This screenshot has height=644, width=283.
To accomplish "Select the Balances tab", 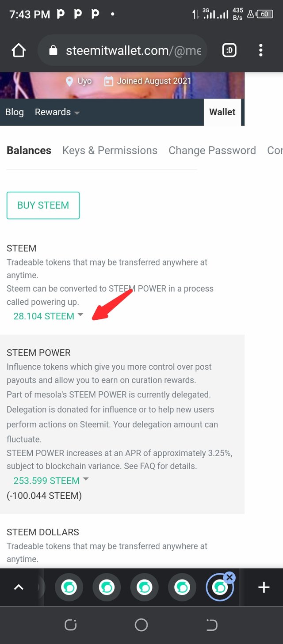I will click(29, 151).
